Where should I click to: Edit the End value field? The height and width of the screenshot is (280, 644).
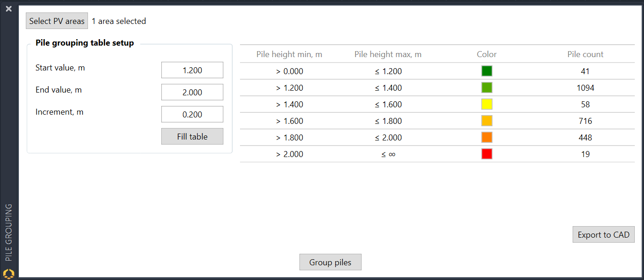click(x=192, y=92)
